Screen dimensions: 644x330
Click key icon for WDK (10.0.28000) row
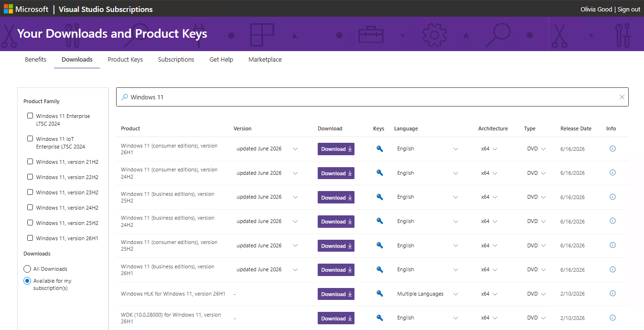tap(380, 318)
